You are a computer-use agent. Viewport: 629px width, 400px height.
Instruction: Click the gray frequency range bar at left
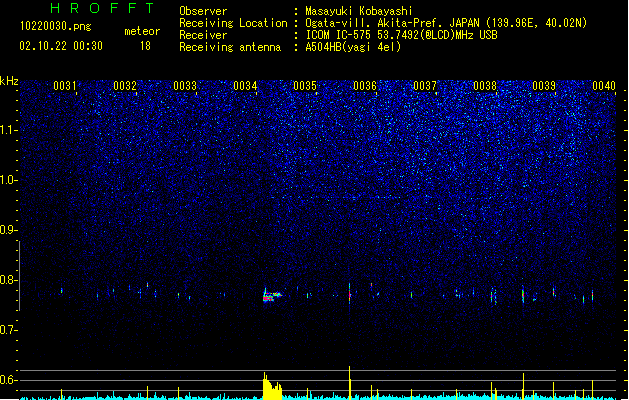pyautogui.click(x=20, y=276)
